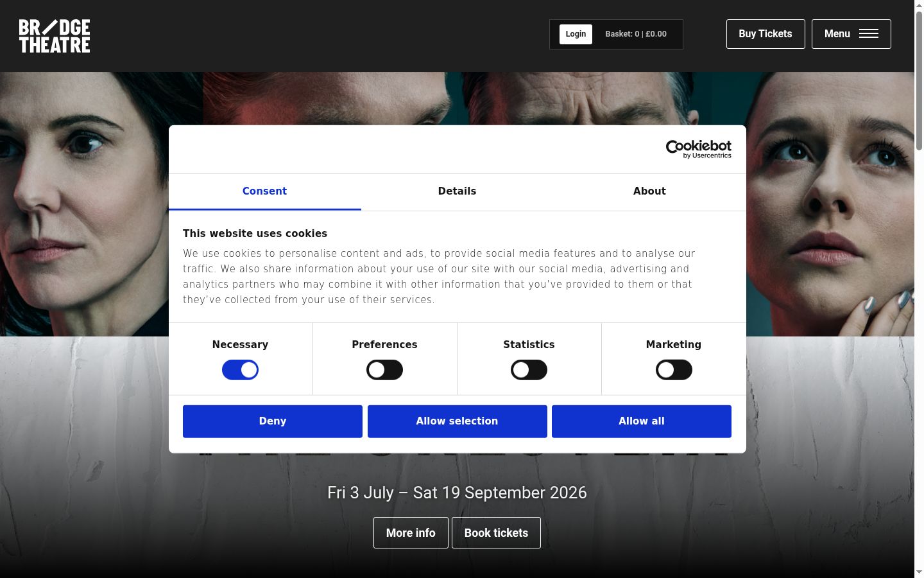
Task: Click the page vertical scrollbar thumb
Action: click(919, 80)
